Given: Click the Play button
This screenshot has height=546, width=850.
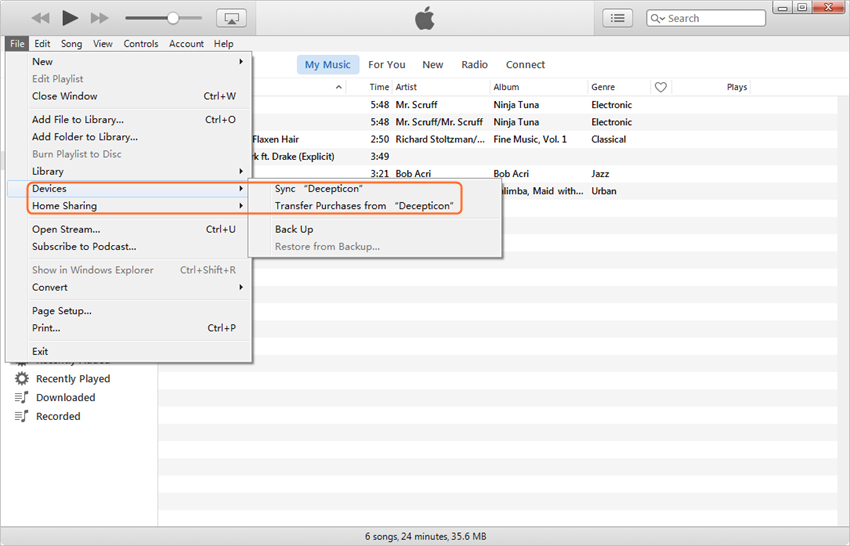Looking at the screenshot, I should tap(70, 18).
